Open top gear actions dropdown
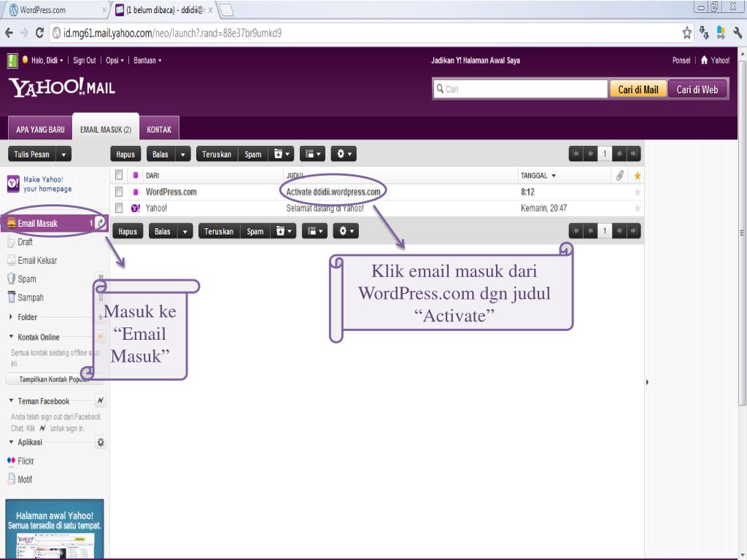The width and height of the screenshot is (747, 560). click(344, 154)
